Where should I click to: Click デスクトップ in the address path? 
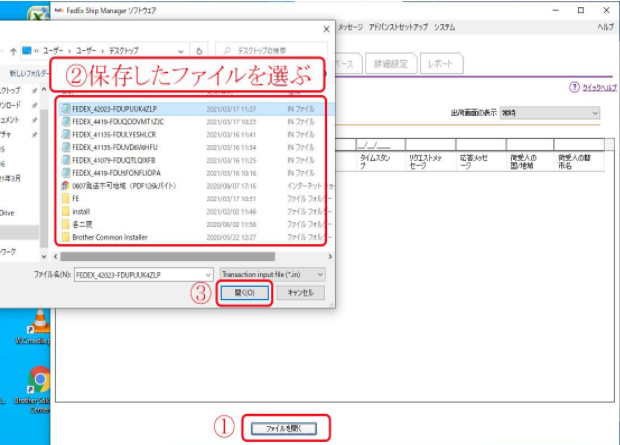[124, 51]
